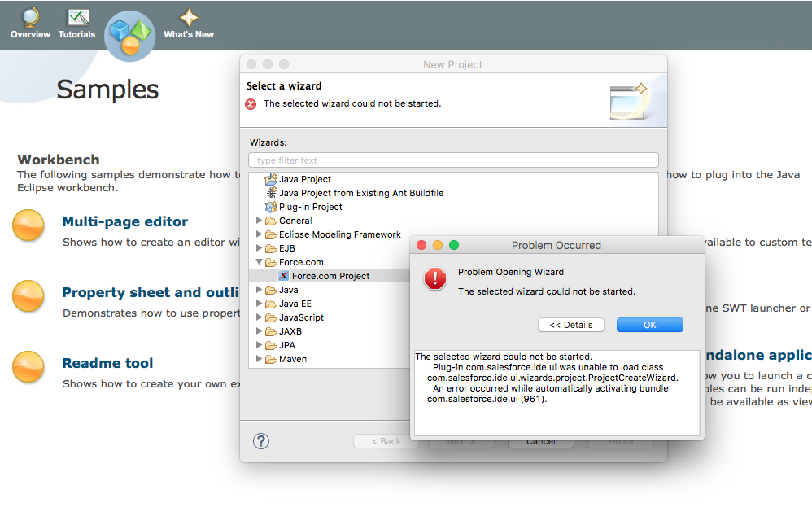The height and width of the screenshot is (525, 812).
Task: Select Java Project from Existing Ant Buildfile
Action: point(361,193)
